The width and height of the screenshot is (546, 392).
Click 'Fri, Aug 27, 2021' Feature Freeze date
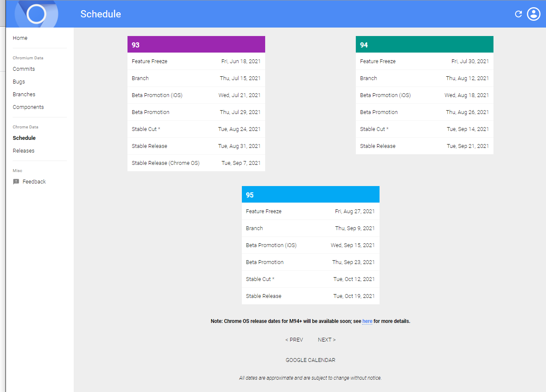(355, 211)
